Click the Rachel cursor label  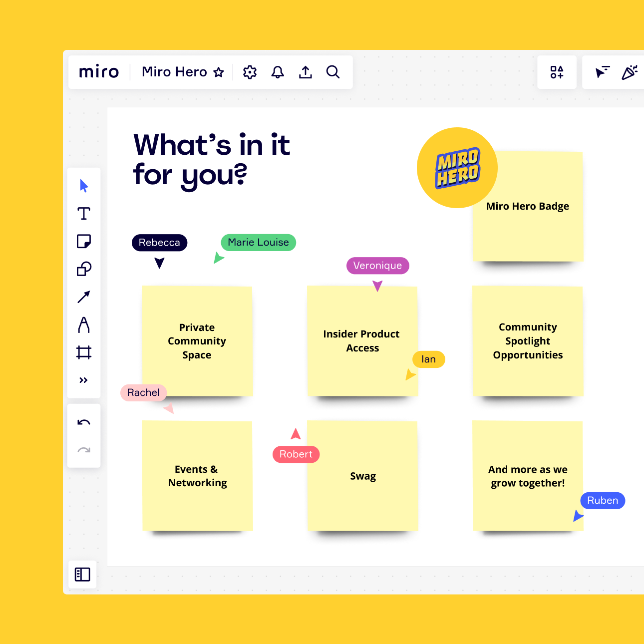tap(144, 393)
